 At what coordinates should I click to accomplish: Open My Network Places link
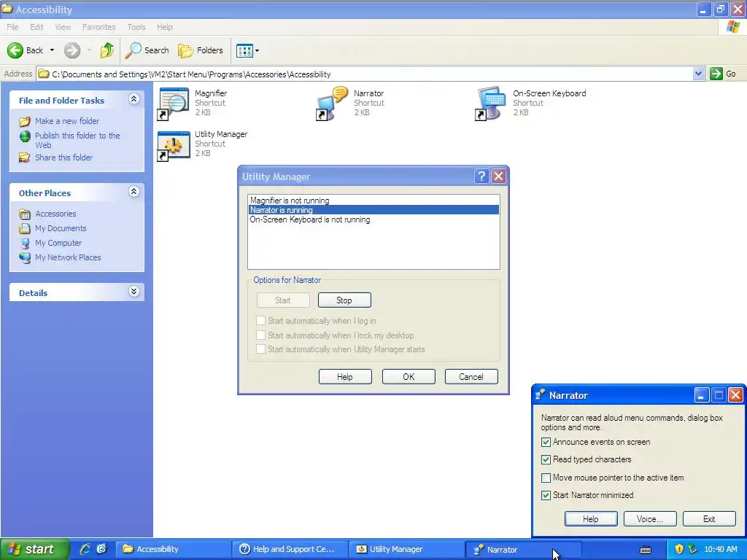(x=68, y=257)
